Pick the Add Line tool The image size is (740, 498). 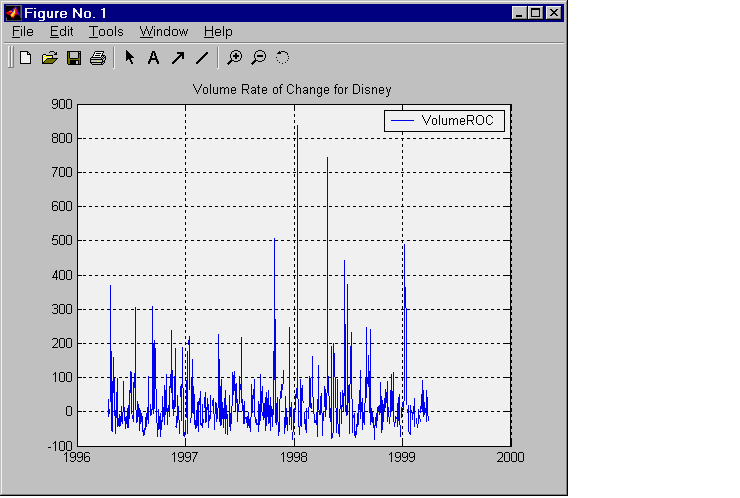pyautogui.click(x=201, y=58)
